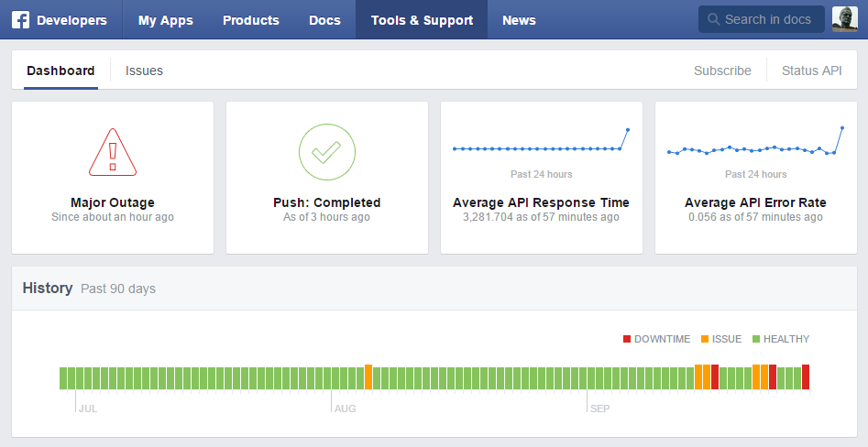This screenshot has width=868, height=447.
Task: Click the Subscribe link
Action: coord(722,71)
